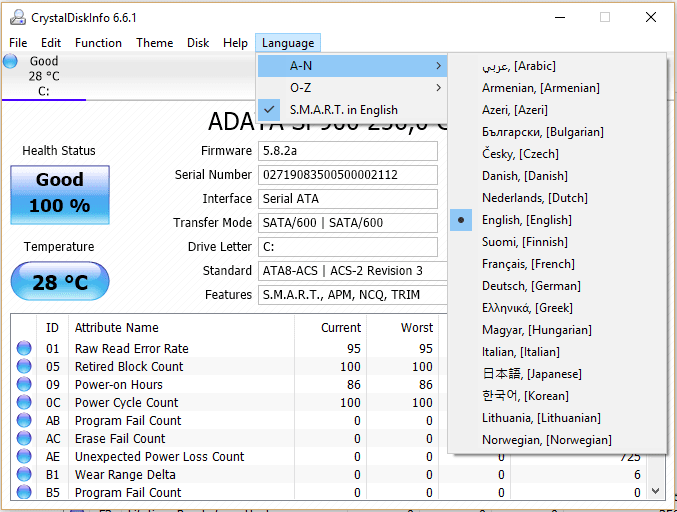The height and width of the screenshot is (512, 677).
Task: Pick Greek from the language submenu
Action: (x=557, y=308)
